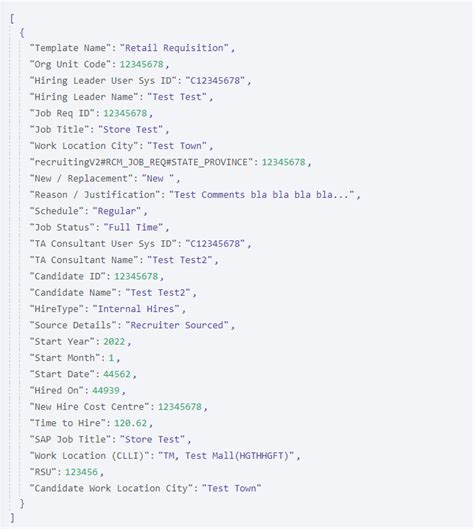
Task: Select the "Template Name" key
Action: (x=71, y=48)
